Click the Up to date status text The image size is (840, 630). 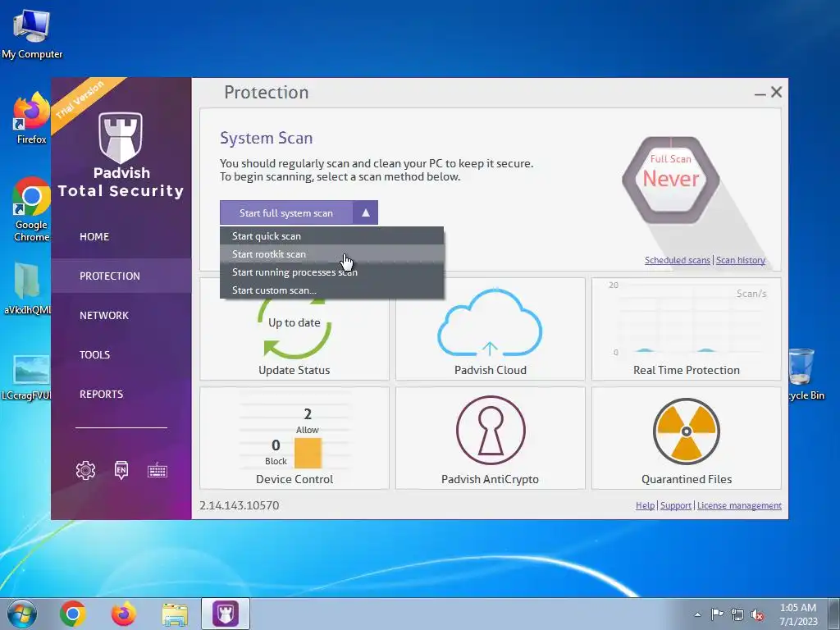tap(294, 322)
